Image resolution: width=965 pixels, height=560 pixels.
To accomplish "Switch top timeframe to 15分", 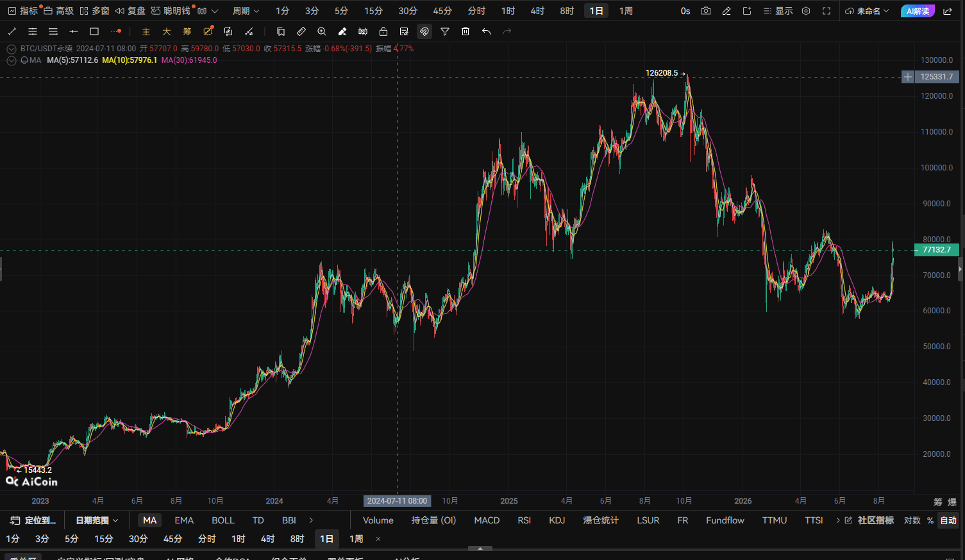I will pos(373,11).
